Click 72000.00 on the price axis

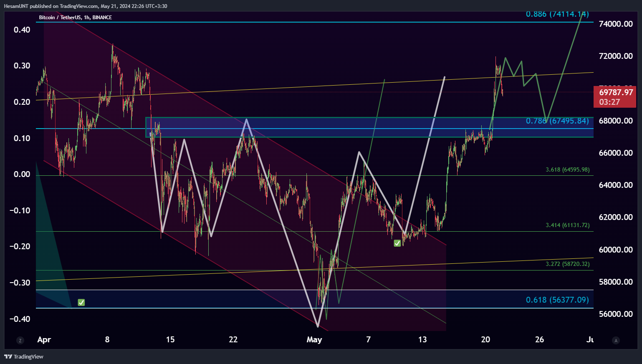pos(616,56)
